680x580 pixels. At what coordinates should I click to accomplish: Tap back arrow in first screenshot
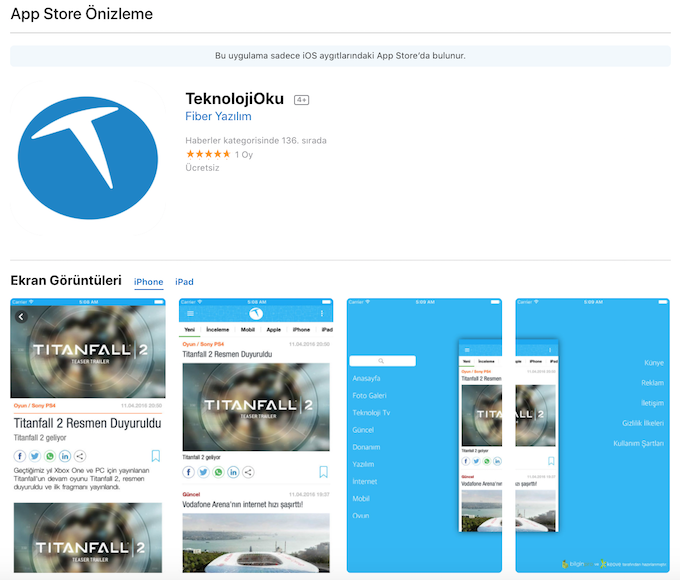pos(21,317)
